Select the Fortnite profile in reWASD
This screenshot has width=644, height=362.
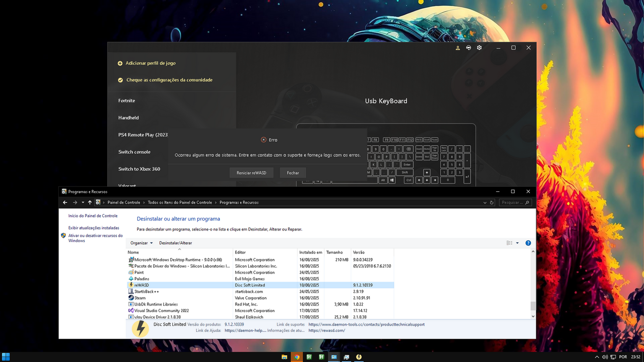tap(127, 101)
